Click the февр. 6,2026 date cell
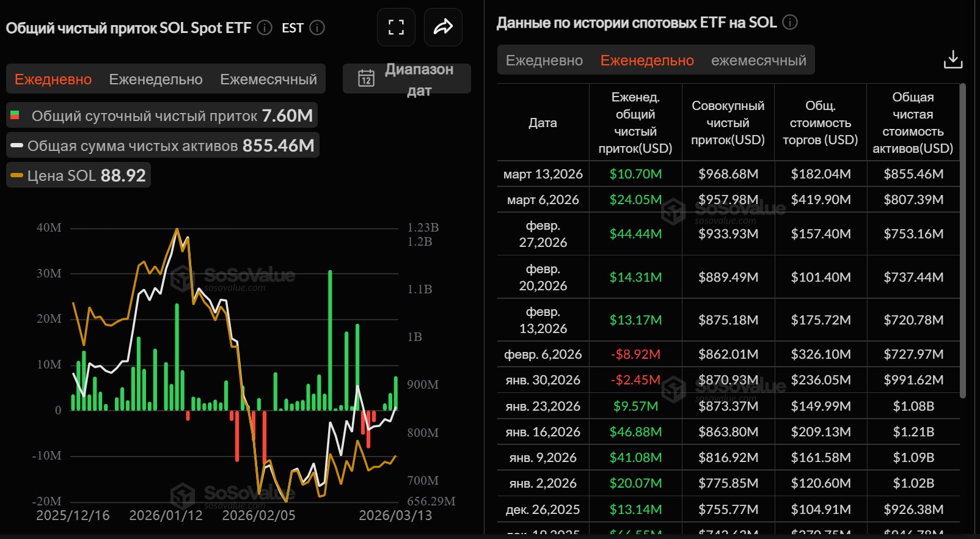 click(x=543, y=354)
